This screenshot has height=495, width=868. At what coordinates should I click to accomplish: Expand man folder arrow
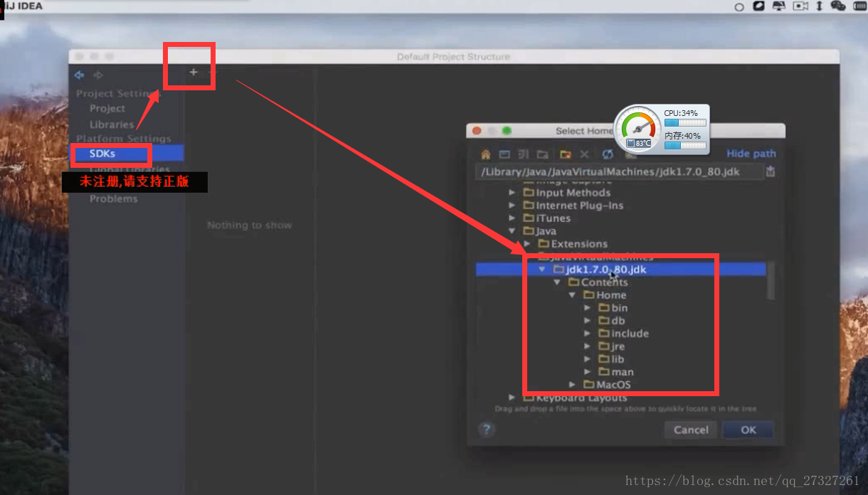coord(587,372)
